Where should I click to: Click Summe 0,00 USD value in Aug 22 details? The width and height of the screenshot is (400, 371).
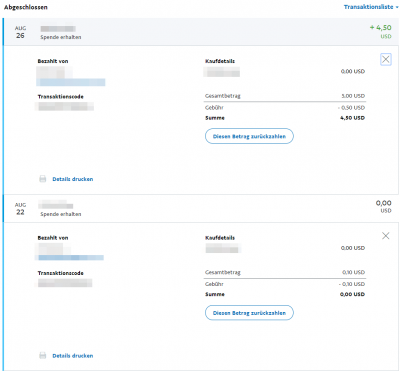click(352, 294)
